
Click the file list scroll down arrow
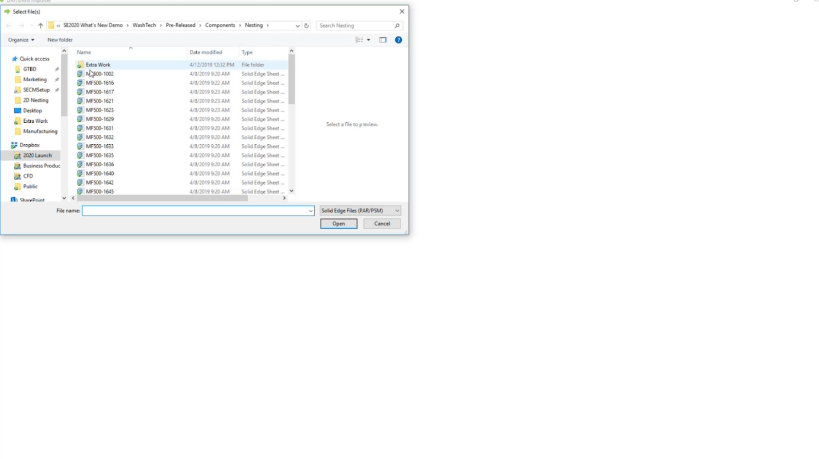[x=291, y=191]
